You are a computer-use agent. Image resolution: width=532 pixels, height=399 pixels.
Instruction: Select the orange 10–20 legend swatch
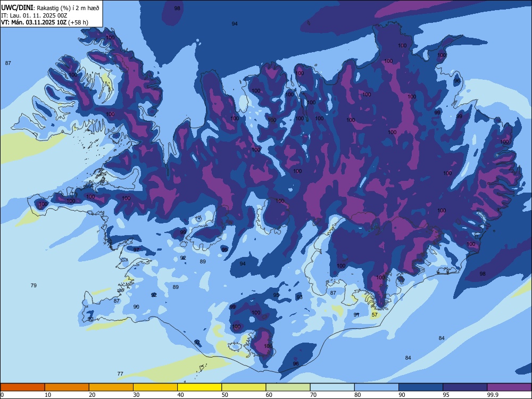(x=67, y=387)
